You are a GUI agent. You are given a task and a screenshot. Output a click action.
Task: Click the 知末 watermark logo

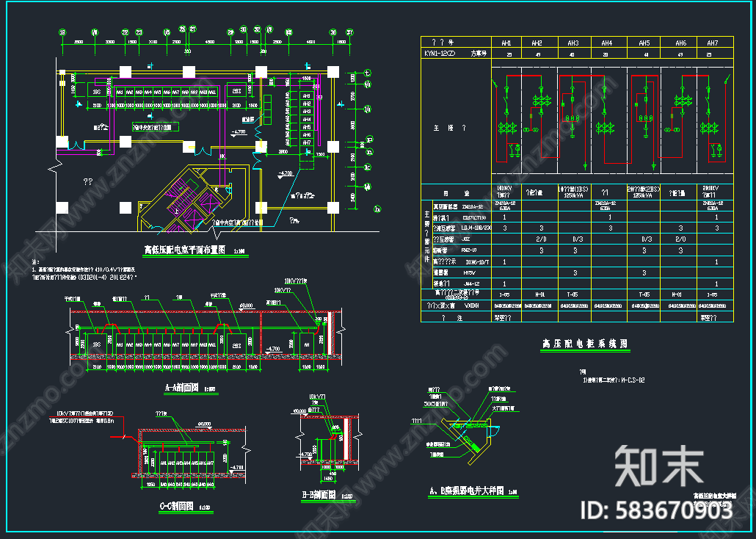658,466
